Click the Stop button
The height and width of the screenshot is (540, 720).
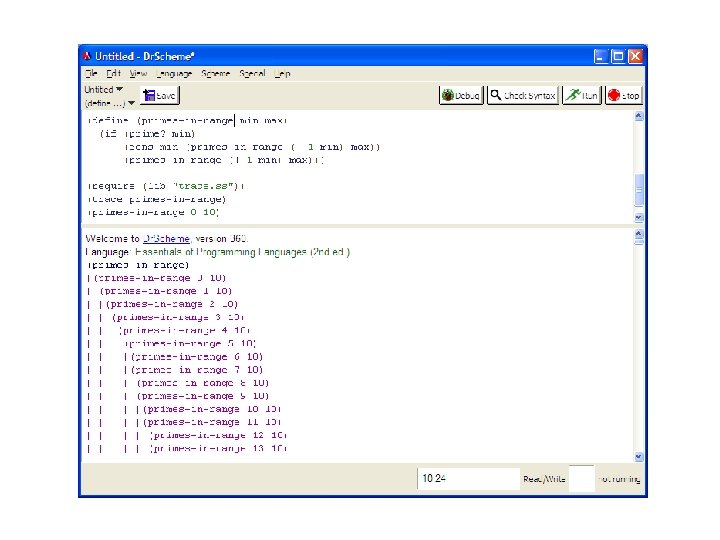point(624,96)
